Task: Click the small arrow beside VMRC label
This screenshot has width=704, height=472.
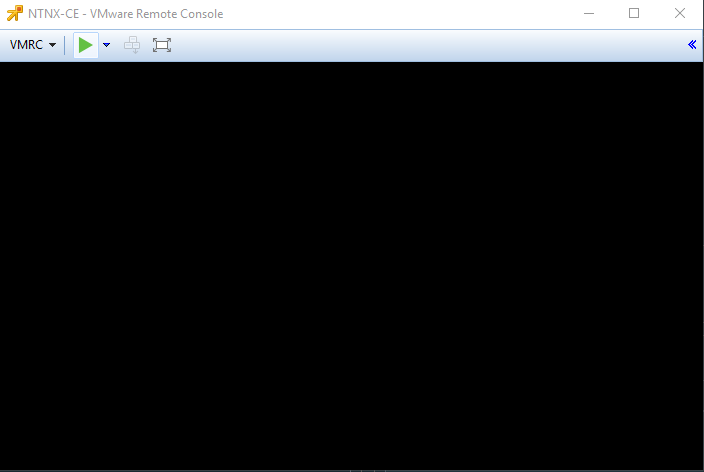Action: point(52,45)
